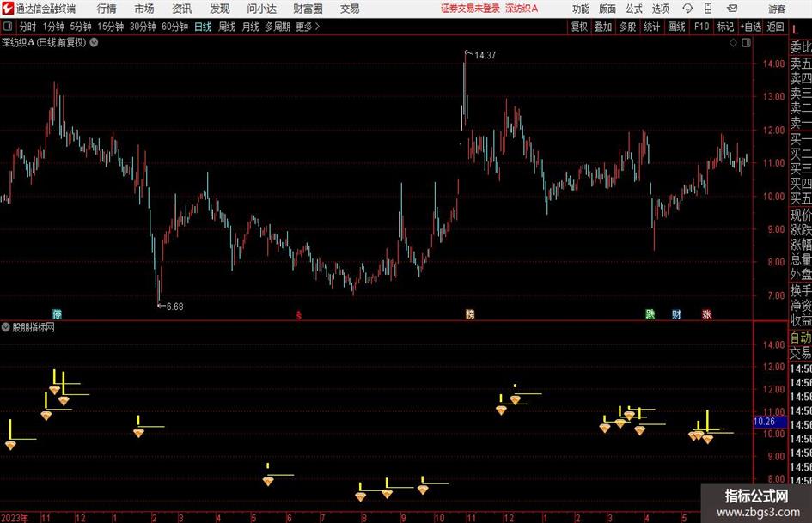Click the blue 财 event marker
This screenshot has height=523, width=812.
[x=676, y=313]
